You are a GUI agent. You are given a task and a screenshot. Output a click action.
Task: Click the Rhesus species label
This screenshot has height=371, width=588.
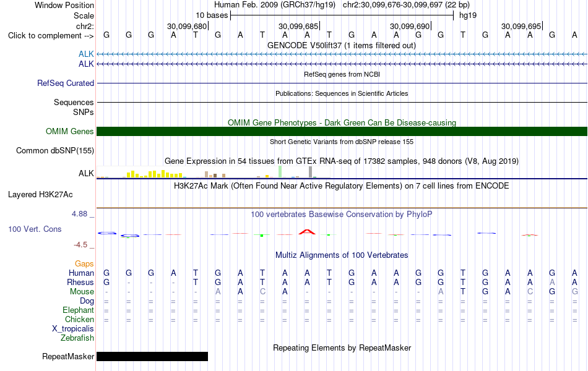[x=80, y=282]
